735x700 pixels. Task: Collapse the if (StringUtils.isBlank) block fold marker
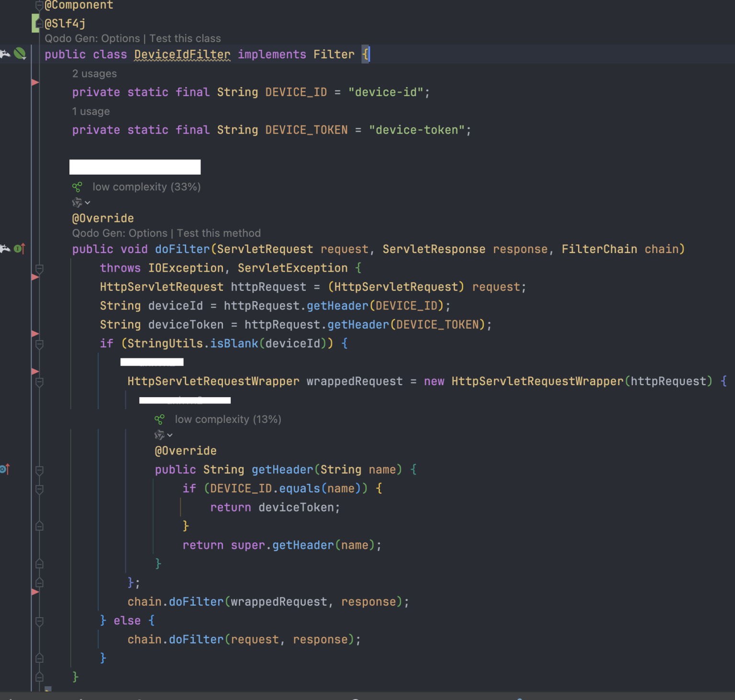40,344
